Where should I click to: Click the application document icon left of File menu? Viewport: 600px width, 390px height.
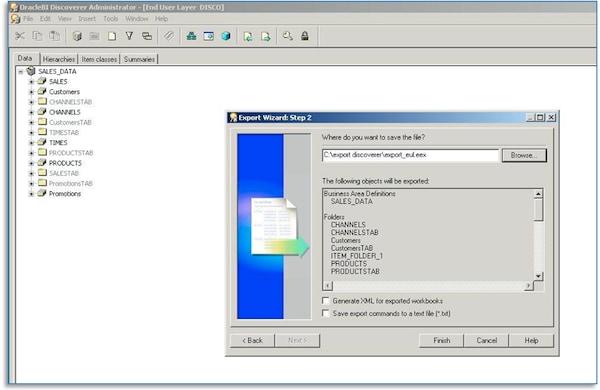coord(15,19)
